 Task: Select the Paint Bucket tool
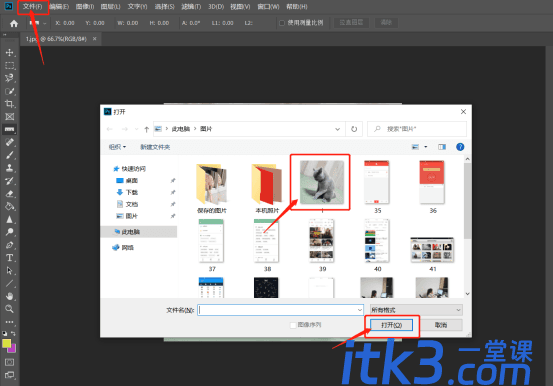10,206
